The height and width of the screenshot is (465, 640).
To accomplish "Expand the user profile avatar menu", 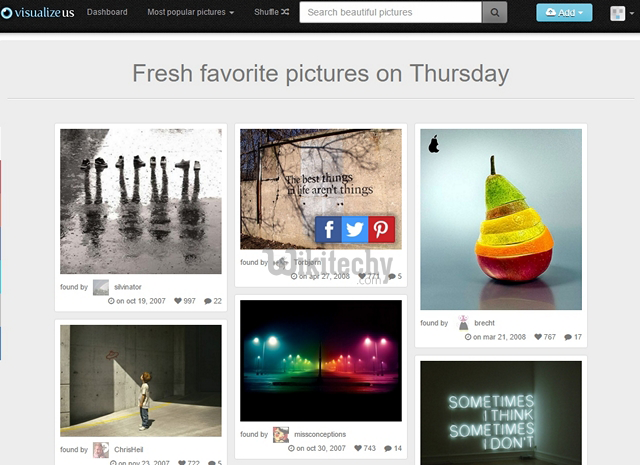I will click(x=622, y=13).
